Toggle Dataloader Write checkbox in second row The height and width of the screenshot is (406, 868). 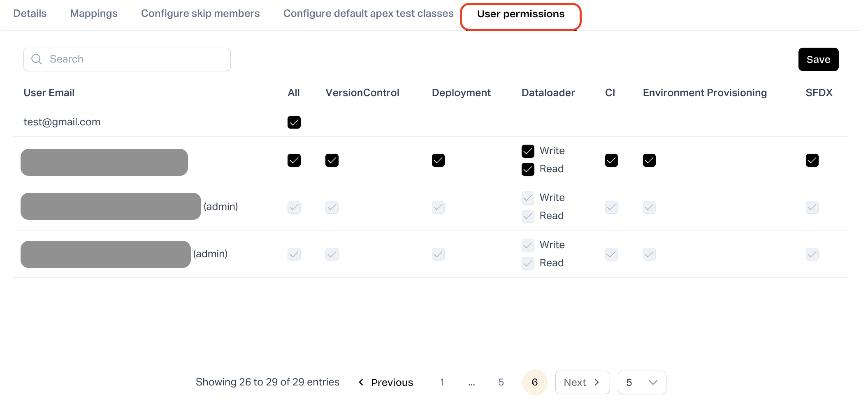528,151
